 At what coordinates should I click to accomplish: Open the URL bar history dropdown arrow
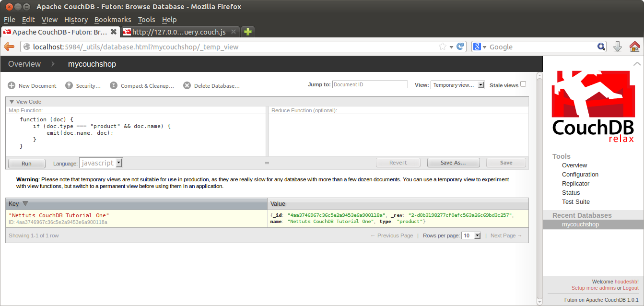click(x=451, y=47)
